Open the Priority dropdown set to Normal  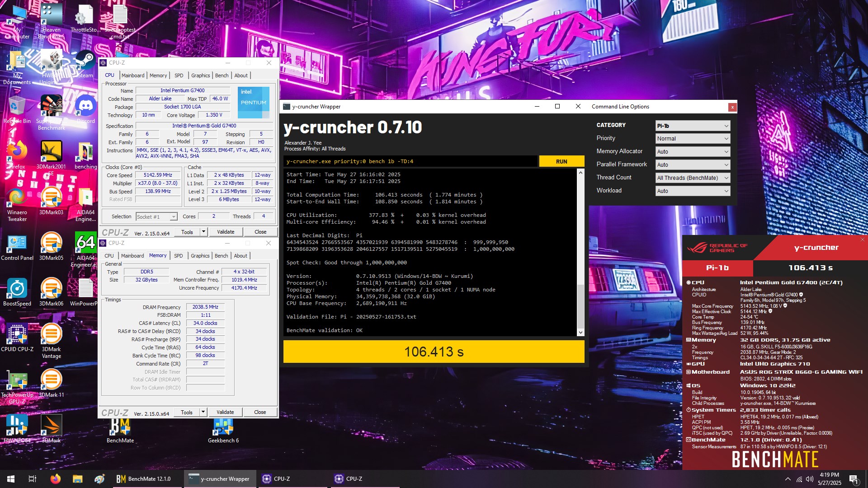point(693,139)
